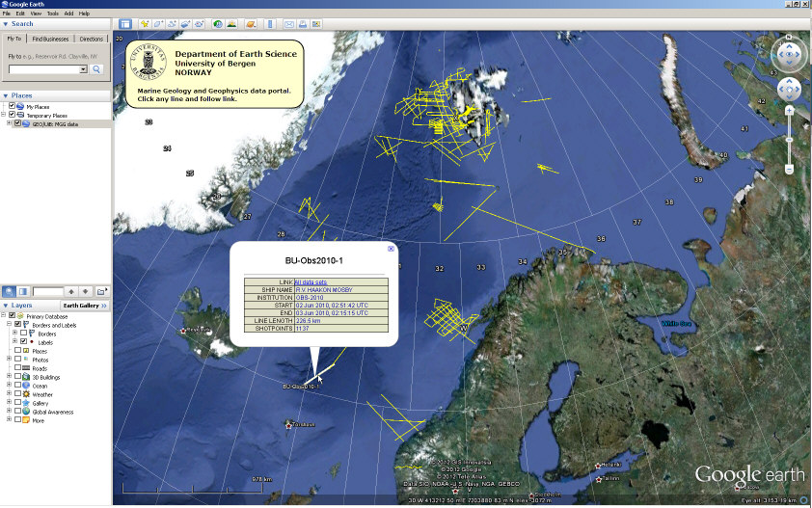Move selected place up with arrow

click(71, 291)
